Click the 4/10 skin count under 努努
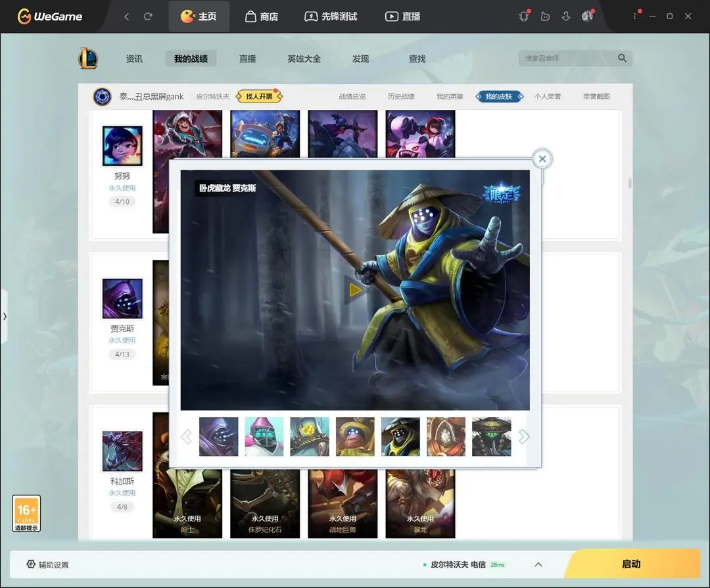Image resolution: width=710 pixels, height=588 pixels. [122, 201]
